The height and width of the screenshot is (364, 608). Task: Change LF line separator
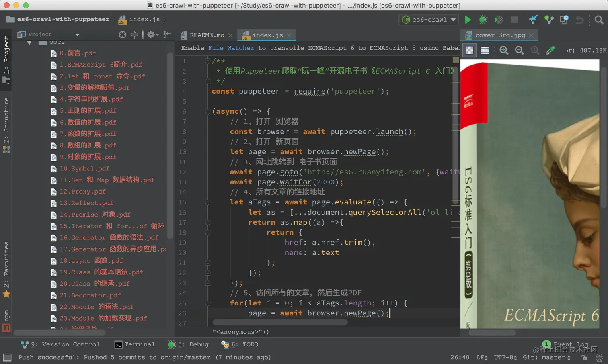click(482, 357)
